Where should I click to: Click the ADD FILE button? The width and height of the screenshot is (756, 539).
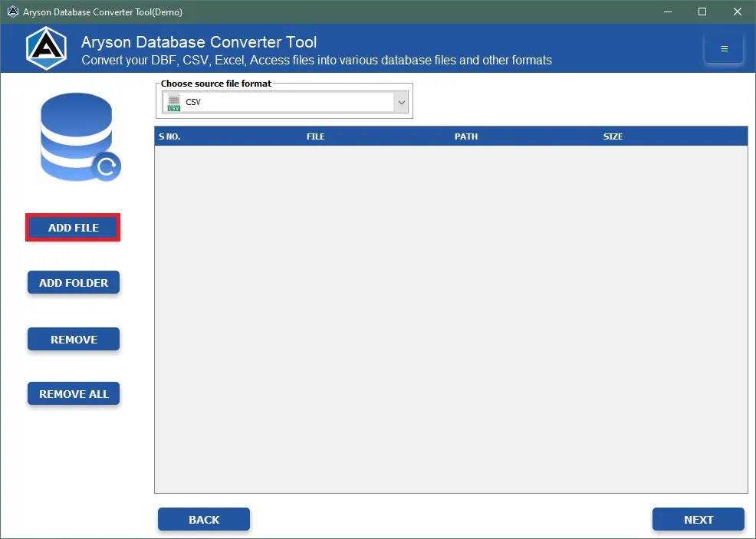tap(73, 228)
